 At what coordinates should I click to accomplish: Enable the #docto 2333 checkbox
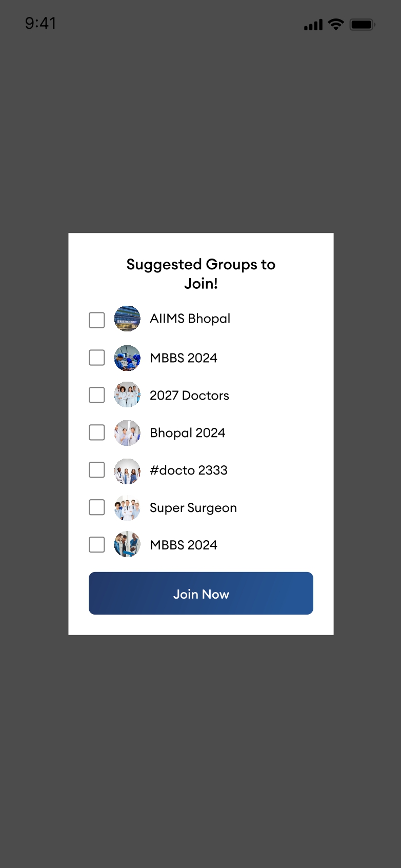tap(97, 470)
